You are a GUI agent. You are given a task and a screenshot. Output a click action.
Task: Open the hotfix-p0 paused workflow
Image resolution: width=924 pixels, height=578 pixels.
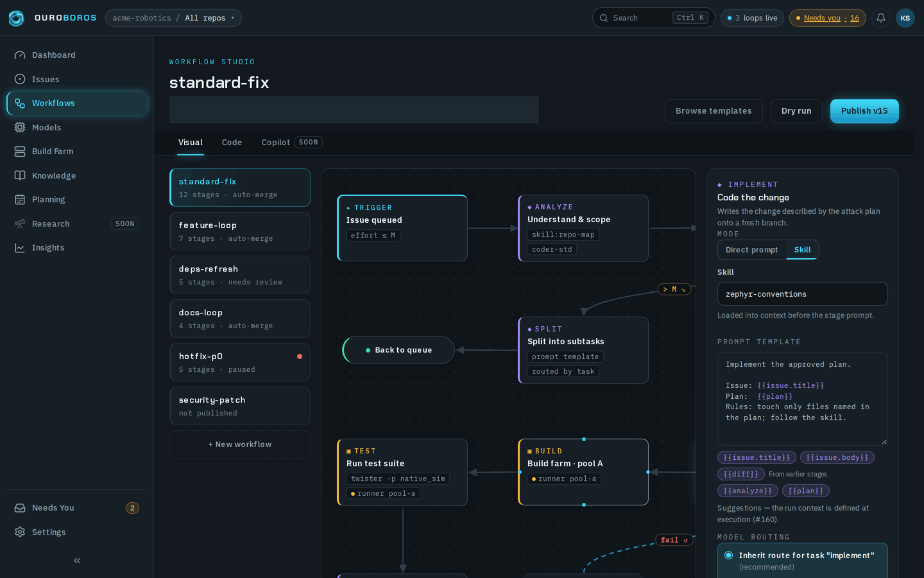pyautogui.click(x=240, y=362)
